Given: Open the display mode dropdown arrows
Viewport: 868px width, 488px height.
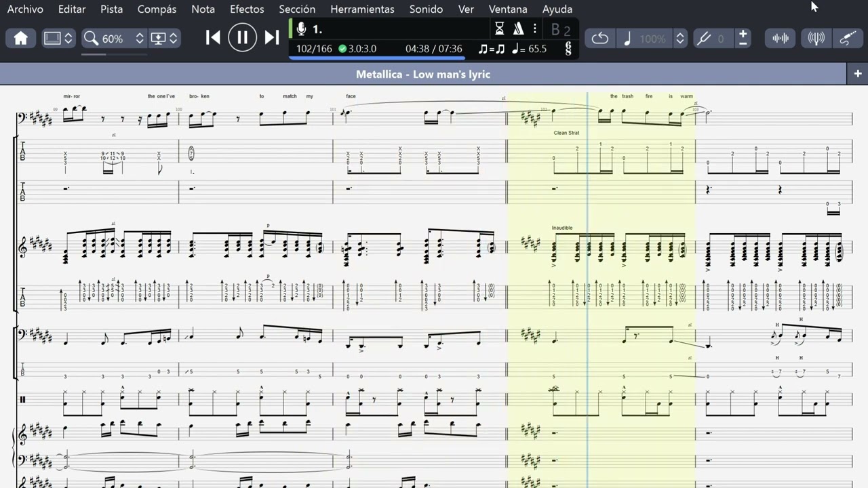Looking at the screenshot, I should pos(174,39).
